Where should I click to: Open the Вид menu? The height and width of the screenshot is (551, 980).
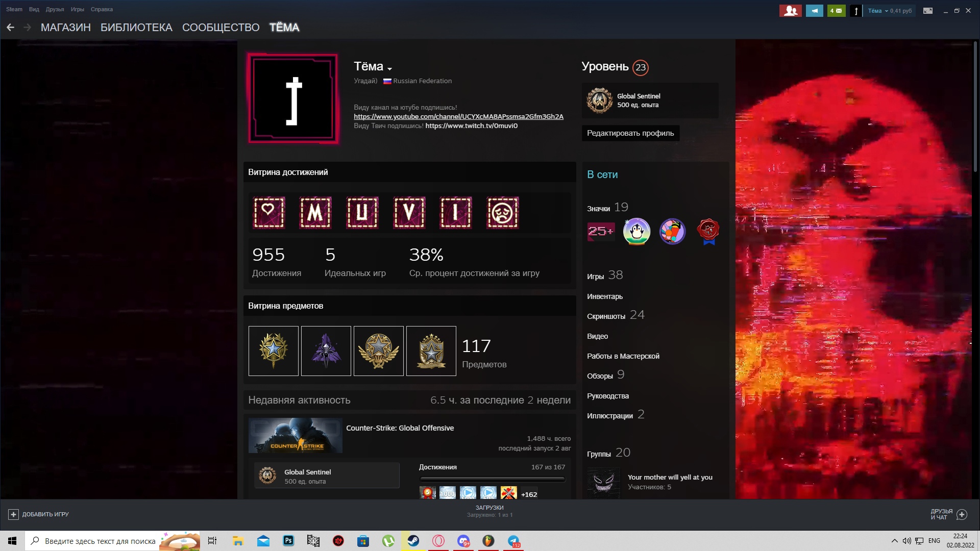point(34,9)
